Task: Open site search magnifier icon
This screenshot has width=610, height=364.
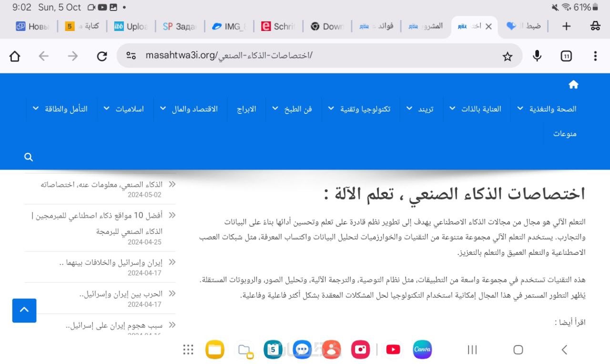Action: point(29,157)
